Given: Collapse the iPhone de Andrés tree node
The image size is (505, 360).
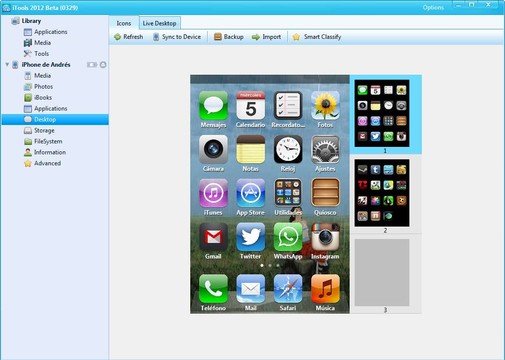Looking at the screenshot, I should (x=7, y=64).
